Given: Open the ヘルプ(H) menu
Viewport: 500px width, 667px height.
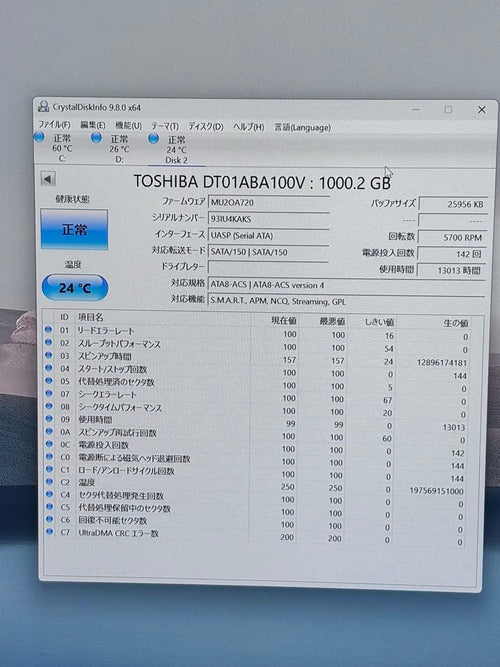Looking at the screenshot, I should (x=249, y=127).
